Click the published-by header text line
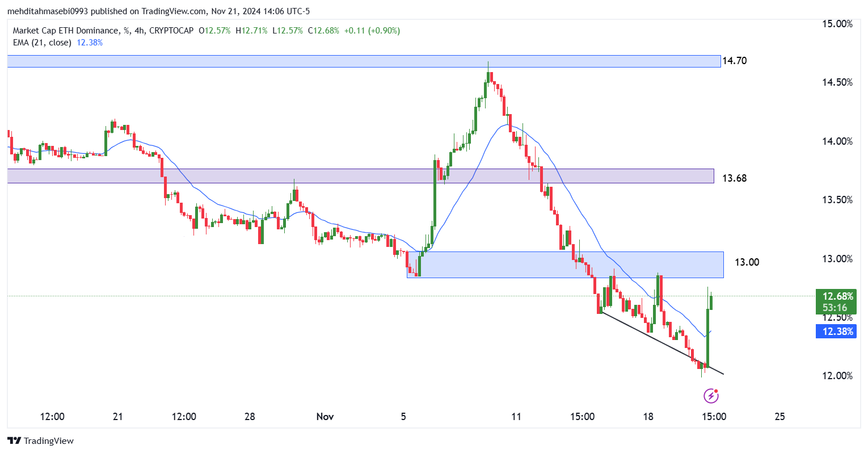 point(158,11)
